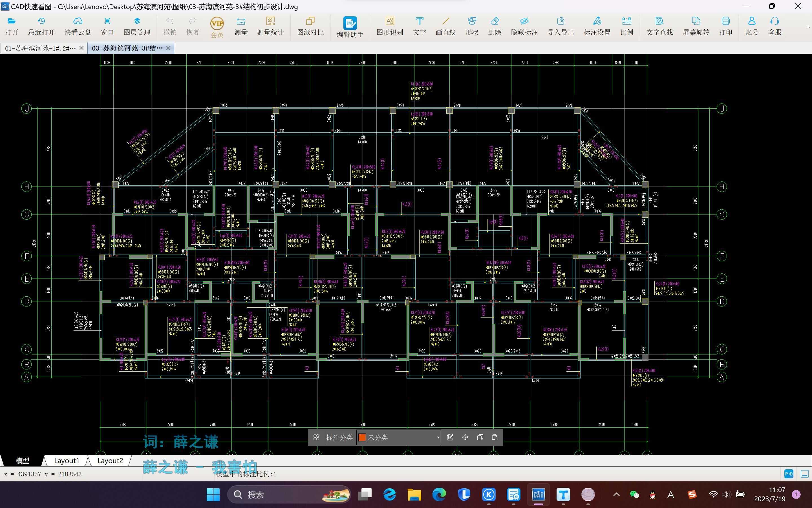
Task: Select the 文字 text tool
Action: coord(420,26)
